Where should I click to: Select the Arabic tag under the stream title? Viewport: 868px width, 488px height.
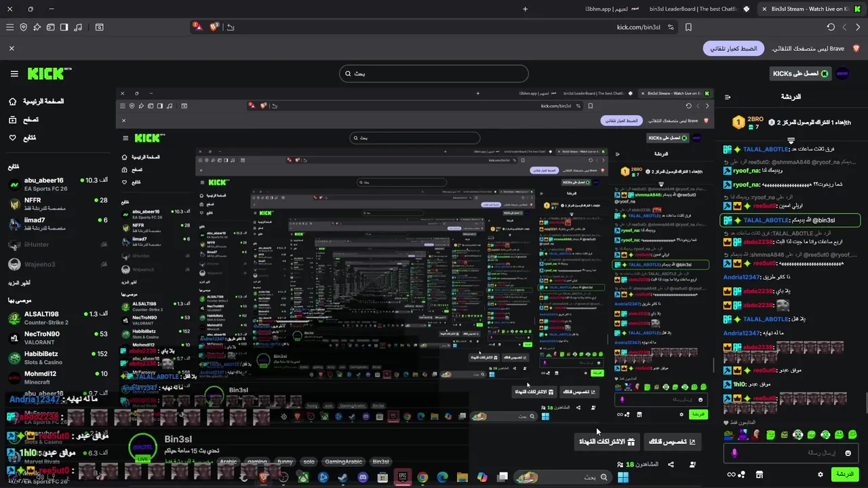point(229,462)
